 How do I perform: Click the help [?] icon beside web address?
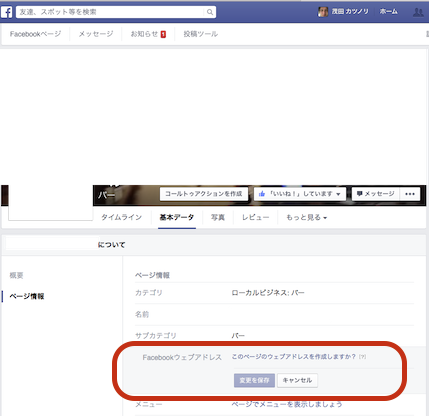point(362,357)
